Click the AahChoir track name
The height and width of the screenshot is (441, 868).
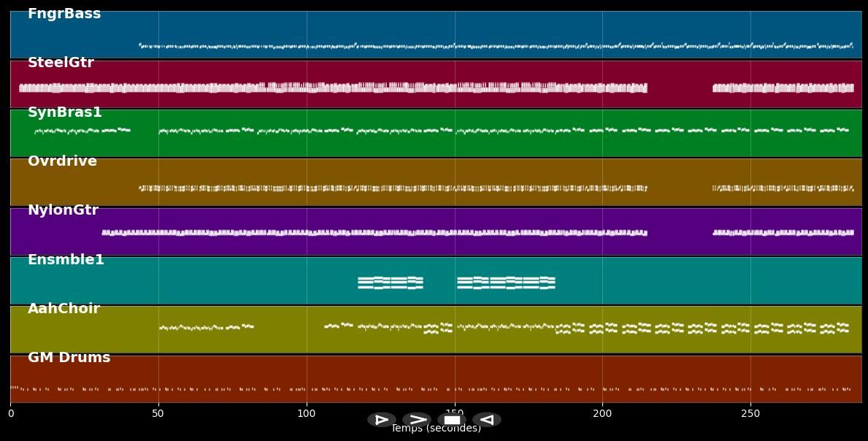pos(64,308)
